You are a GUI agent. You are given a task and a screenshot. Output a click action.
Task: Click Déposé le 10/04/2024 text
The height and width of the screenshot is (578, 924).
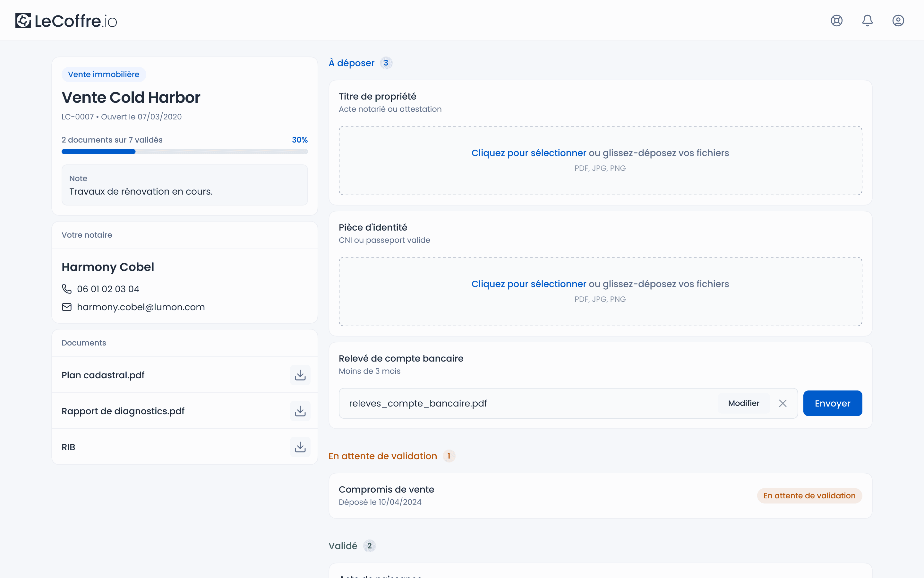point(380,502)
